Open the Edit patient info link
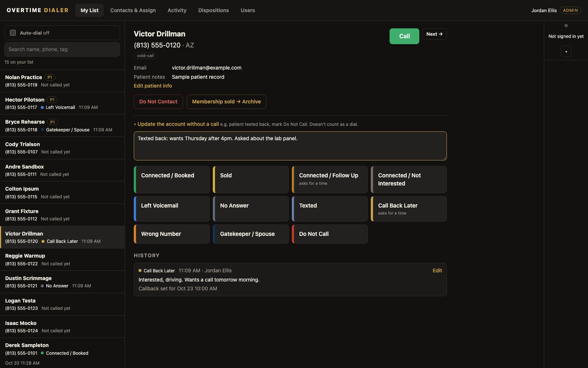 coord(153,86)
